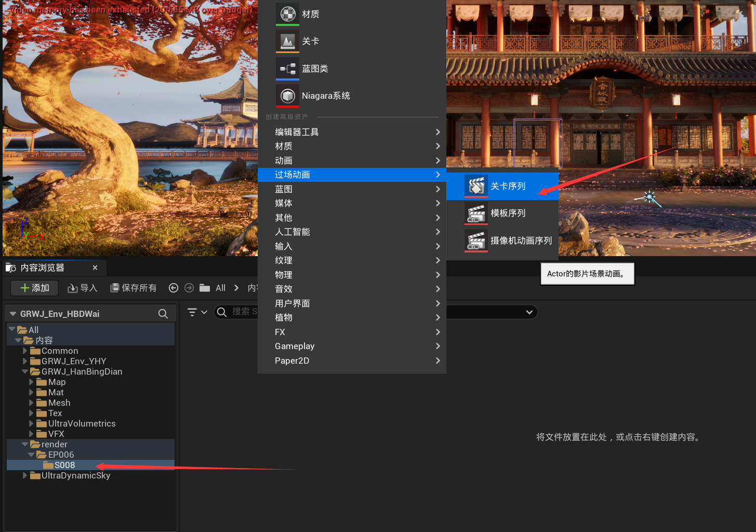The height and width of the screenshot is (532, 756).
Task: Click the folder tree search magnifier
Action: pyautogui.click(x=163, y=313)
